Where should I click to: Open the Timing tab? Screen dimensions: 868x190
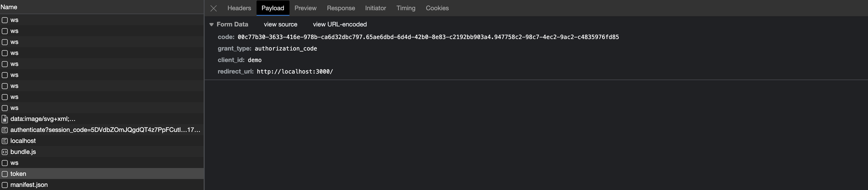406,8
